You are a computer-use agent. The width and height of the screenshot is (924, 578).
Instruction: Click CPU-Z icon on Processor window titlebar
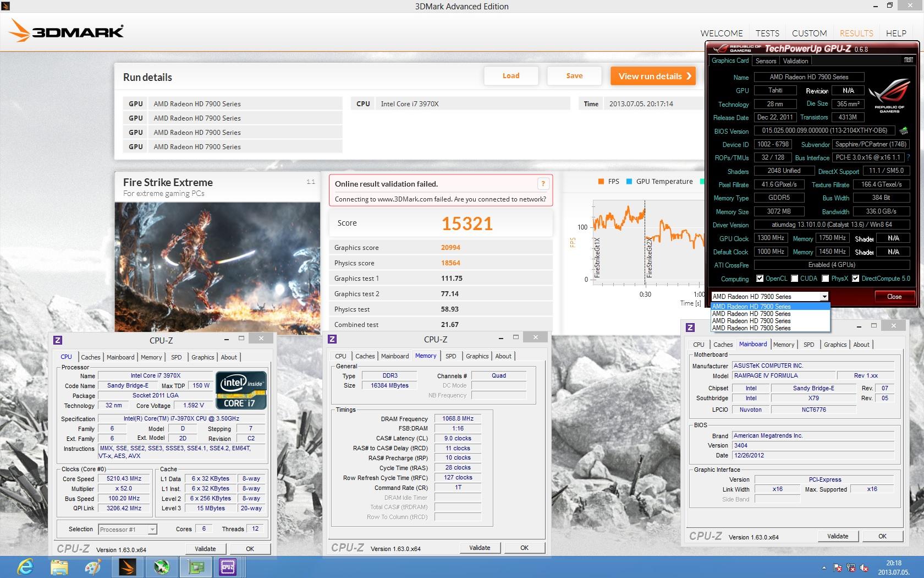58,340
